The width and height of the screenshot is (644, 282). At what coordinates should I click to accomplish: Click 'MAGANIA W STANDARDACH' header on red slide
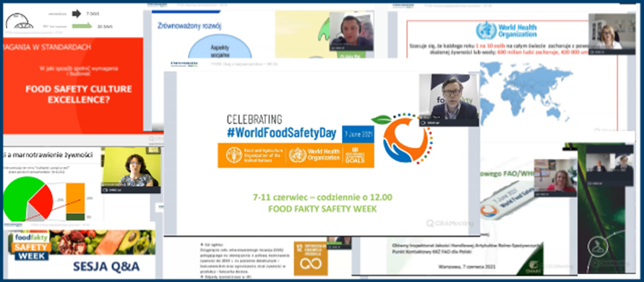coord(46,47)
